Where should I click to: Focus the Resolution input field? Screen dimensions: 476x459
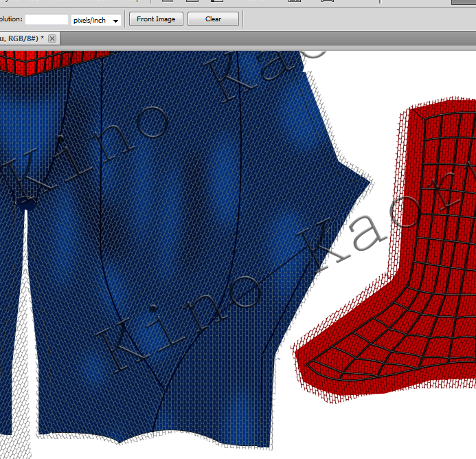pos(47,19)
